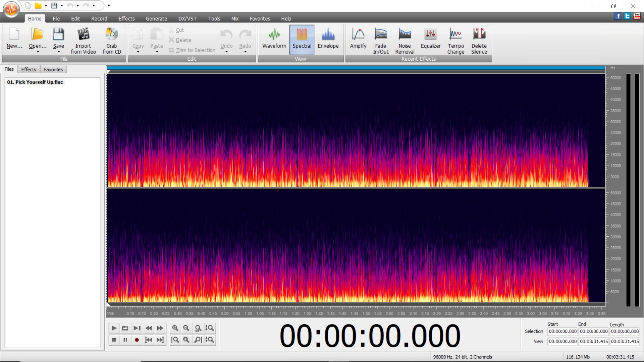
Task: Open Tempo Change effect
Action: pos(455,40)
